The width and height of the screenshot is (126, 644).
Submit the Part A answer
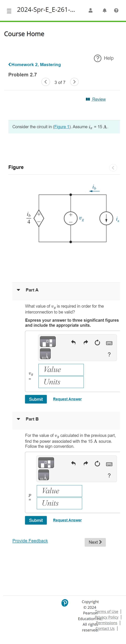[36, 399]
